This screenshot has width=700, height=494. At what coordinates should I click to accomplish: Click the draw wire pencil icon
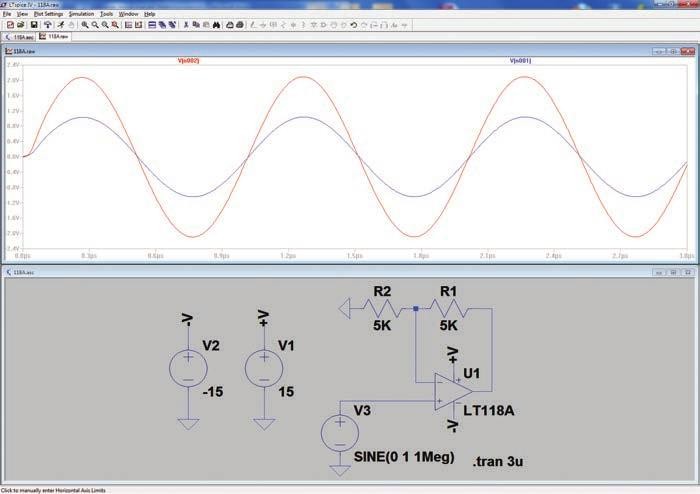[253, 25]
